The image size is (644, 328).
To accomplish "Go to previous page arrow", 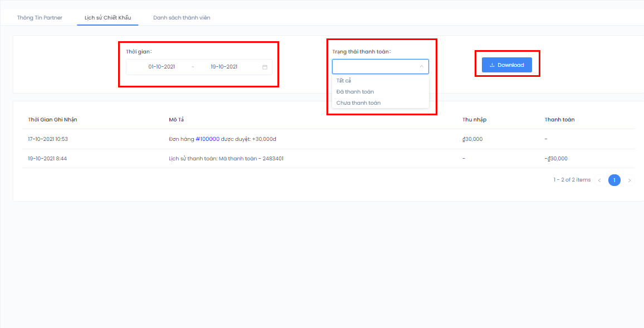I will pos(599,180).
